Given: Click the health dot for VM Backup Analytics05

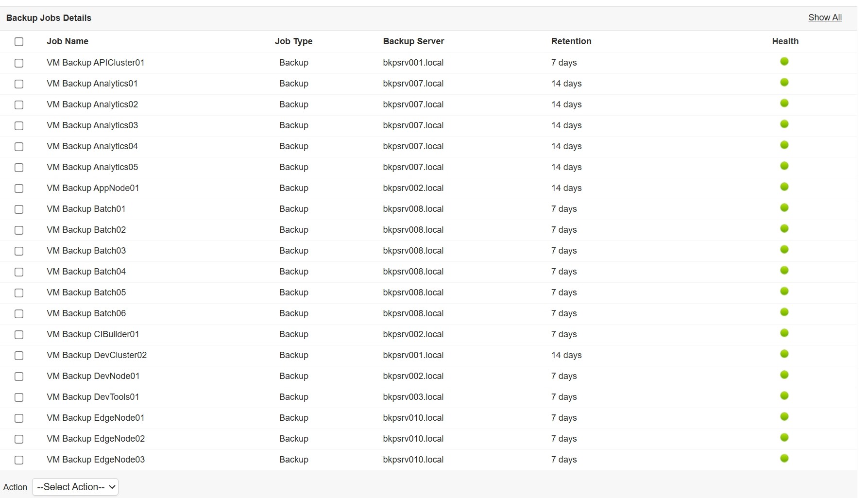Looking at the screenshot, I should [x=784, y=166].
